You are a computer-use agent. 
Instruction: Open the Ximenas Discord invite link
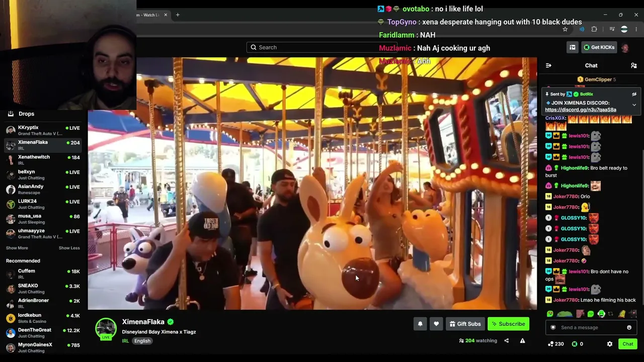pyautogui.click(x=580, y=110)
